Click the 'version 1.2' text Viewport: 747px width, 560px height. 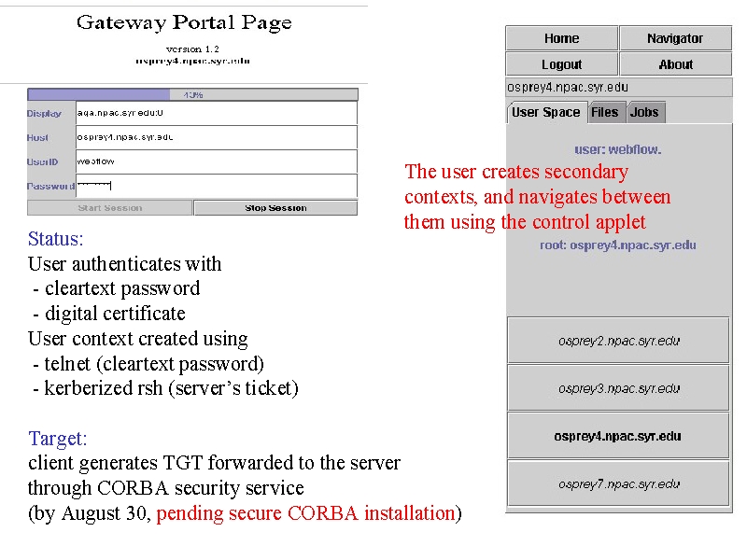[x=192, y=49]
